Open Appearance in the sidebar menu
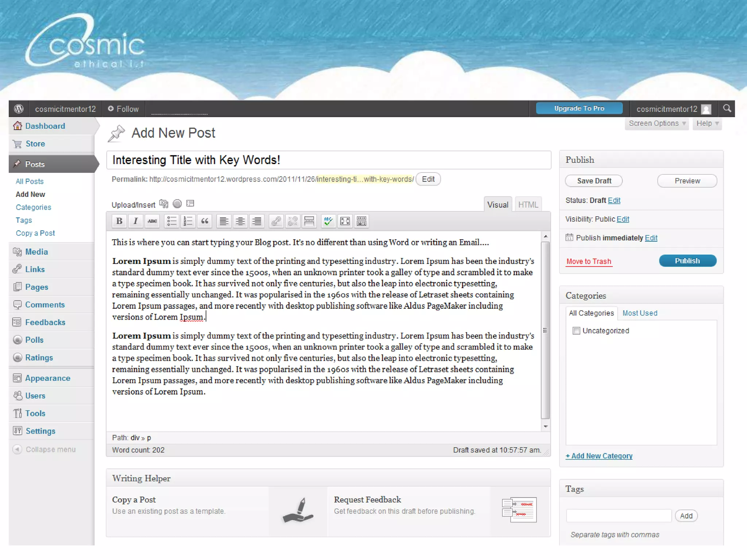 [47, 378]
